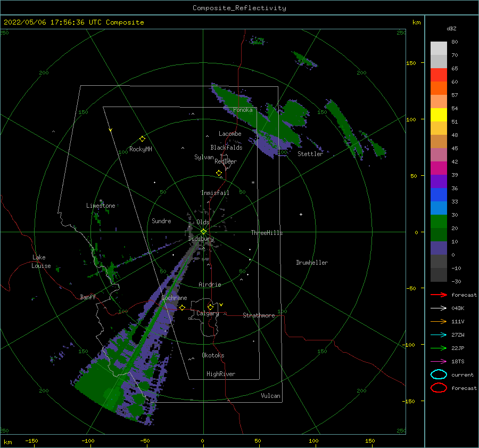479x448 pixels.
Task: Click the Blackfalds town label
Action: (x=226, y=148)
